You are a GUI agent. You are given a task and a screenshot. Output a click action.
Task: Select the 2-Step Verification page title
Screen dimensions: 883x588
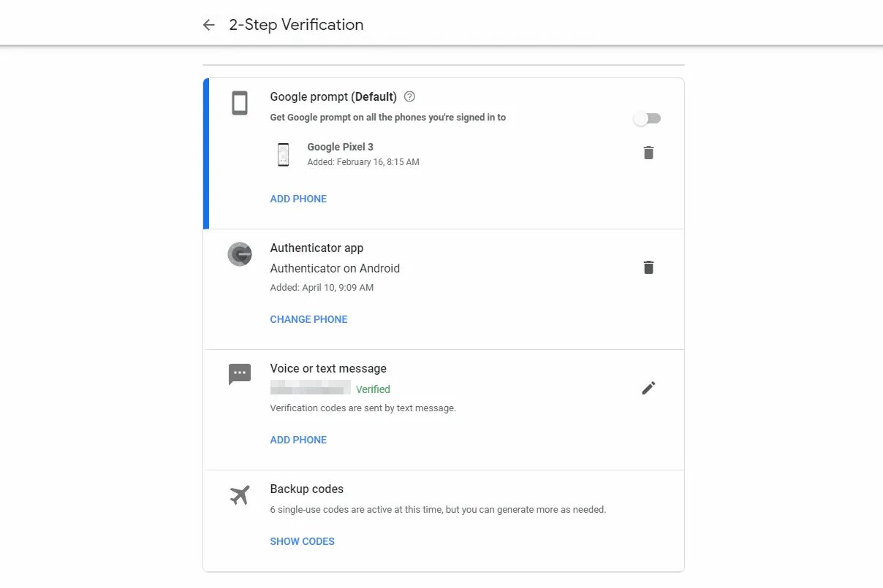point(296,25)
